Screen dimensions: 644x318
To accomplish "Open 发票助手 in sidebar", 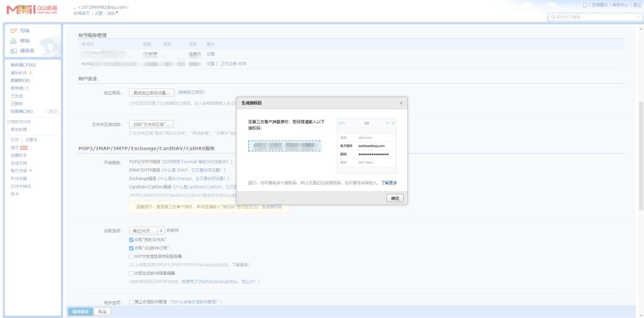I will [18, 155].
